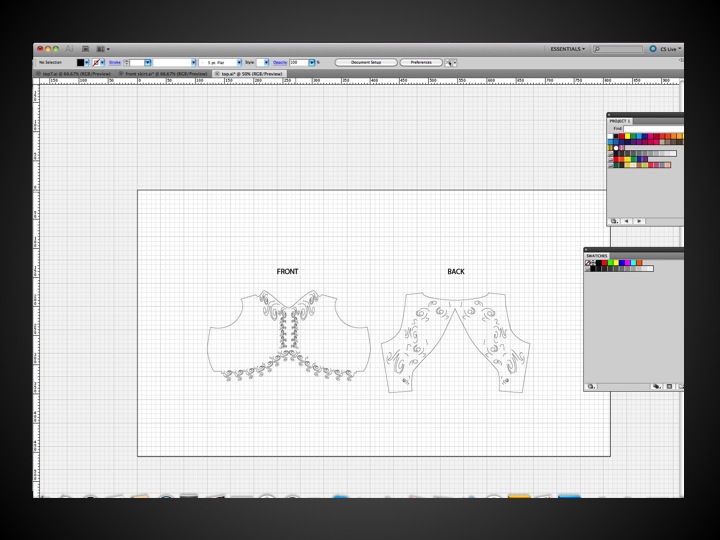Click the Ai application logo icon
Viewport: 720px width, 540px height.
[69, 49]
